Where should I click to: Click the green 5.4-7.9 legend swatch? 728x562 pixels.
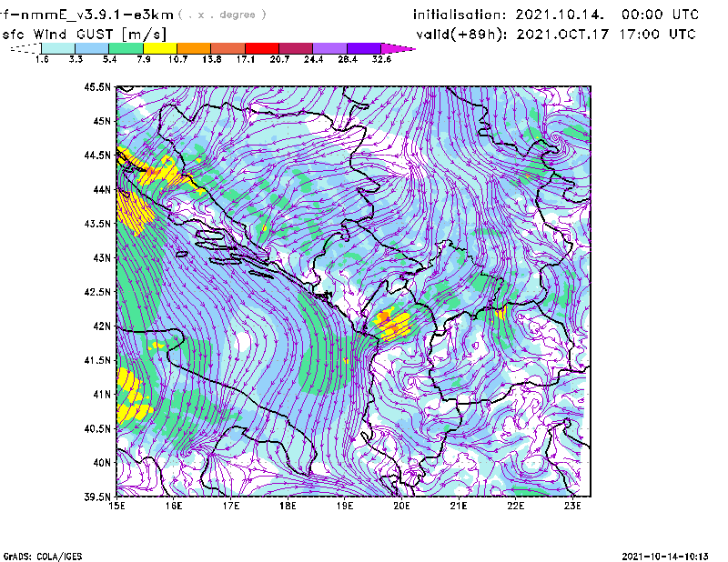pos(126,48)
